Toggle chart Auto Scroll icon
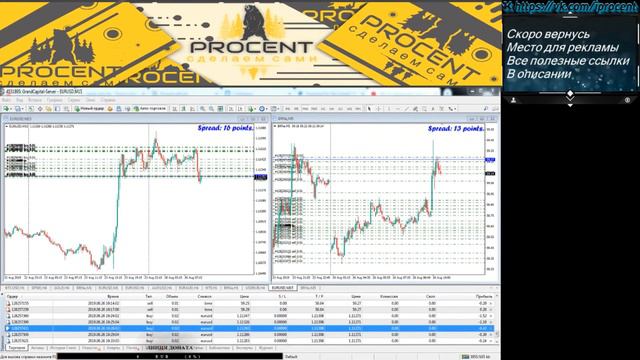640x360 pixels. 231,109
